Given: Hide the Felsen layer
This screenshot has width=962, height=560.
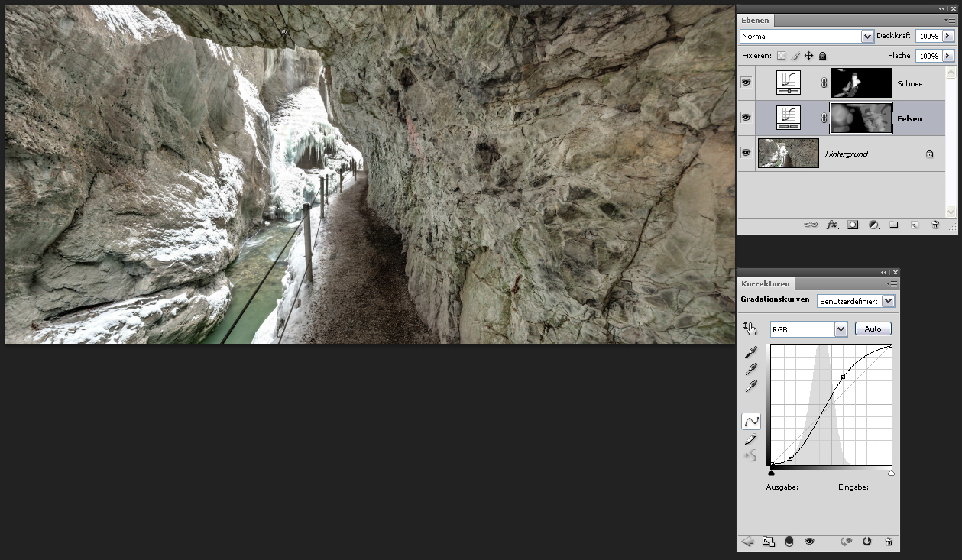Looking at the screenshot, I should tap(746, 118).
